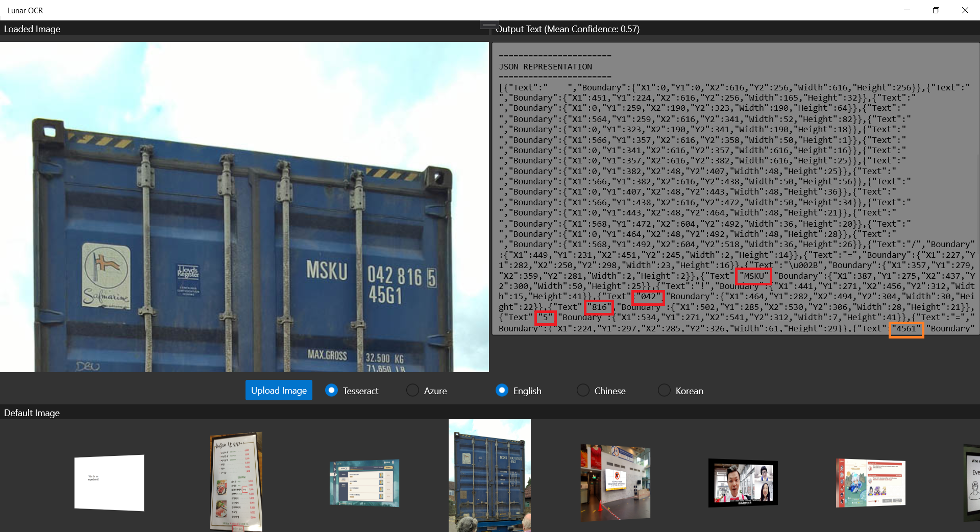Screen dimensions: 980x532
Task: Open the white paper default image thumbnail
Action: pyautogui.click(x=109, y=482)
